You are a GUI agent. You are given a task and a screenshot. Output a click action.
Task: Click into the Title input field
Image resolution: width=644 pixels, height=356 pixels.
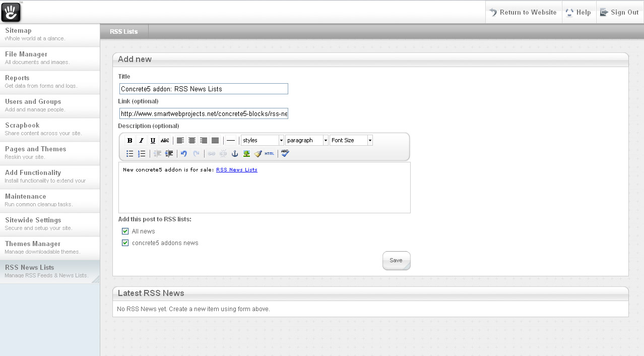[204, 89]
